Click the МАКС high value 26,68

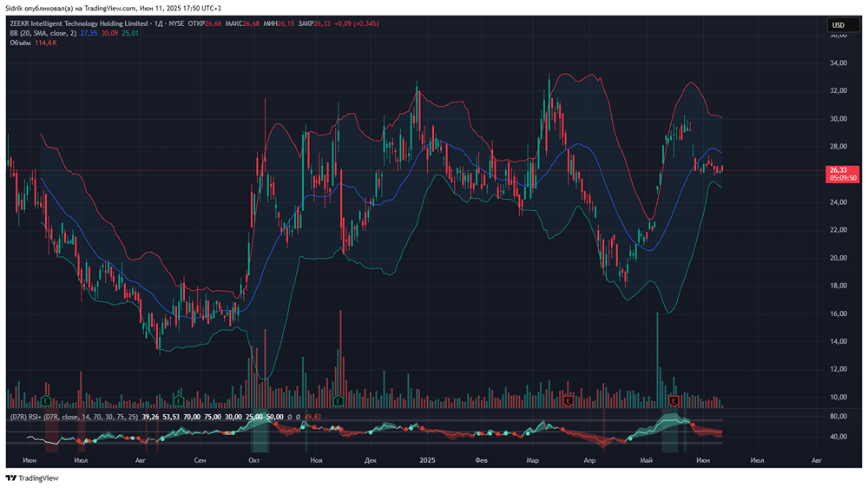tap(251, 23)
